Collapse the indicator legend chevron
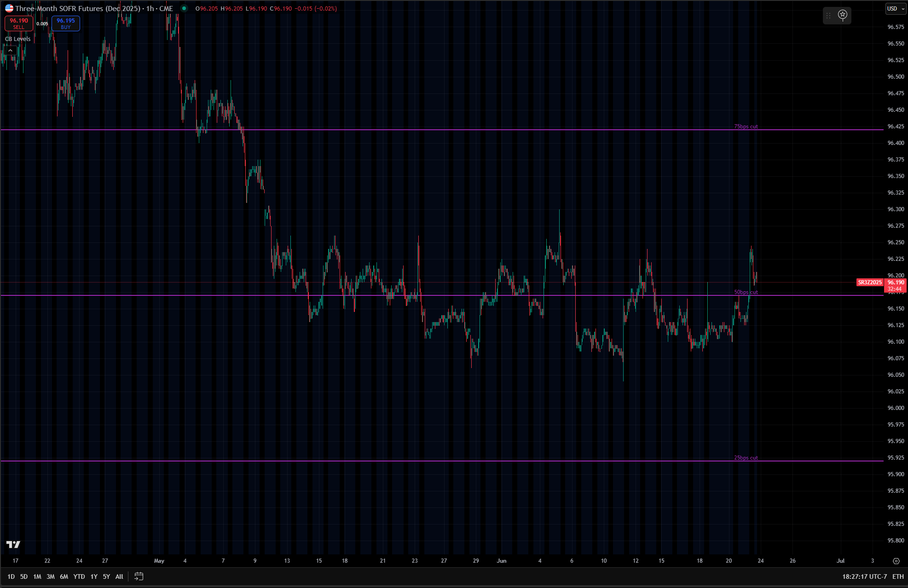The width and height of the screenshot is (908, 588). point(11,51)
